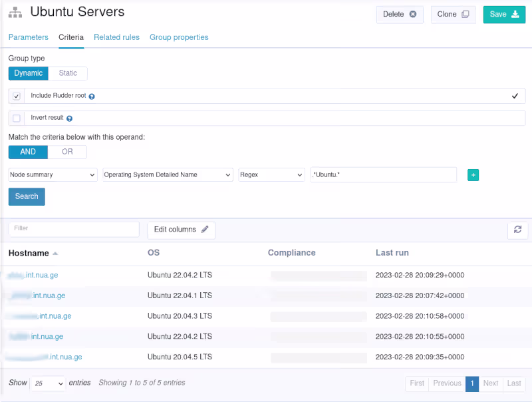Click the group hierarchy icon beside title
Screen dimensions: 532x402
coord(15,13)
